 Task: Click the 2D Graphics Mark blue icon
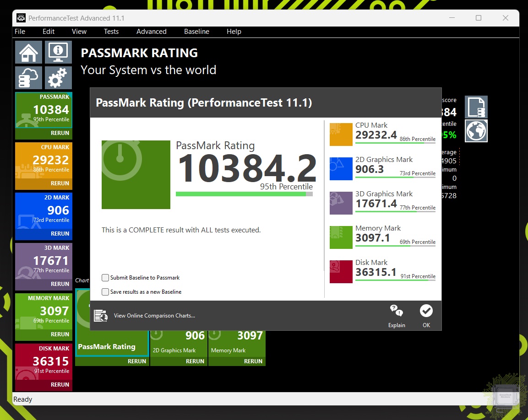click(x=341, y=169)
